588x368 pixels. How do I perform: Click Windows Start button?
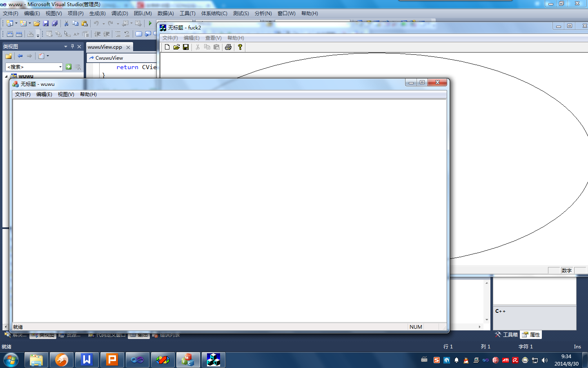click(x=11, y=360)
